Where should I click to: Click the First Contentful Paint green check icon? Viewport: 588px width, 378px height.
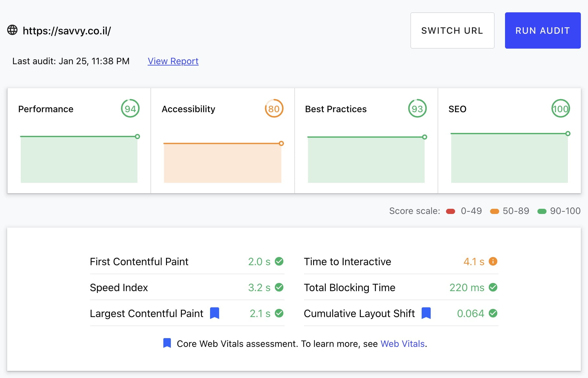[279, 261]
